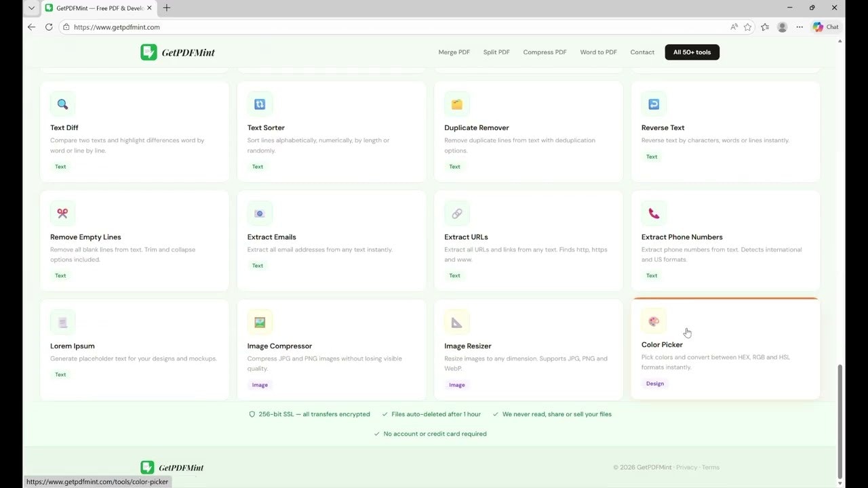This screenshot has height=488, width=868.
Task: Open the Extract Phone Numbers title
Action: pyautogui.click(x=682, y=237)
